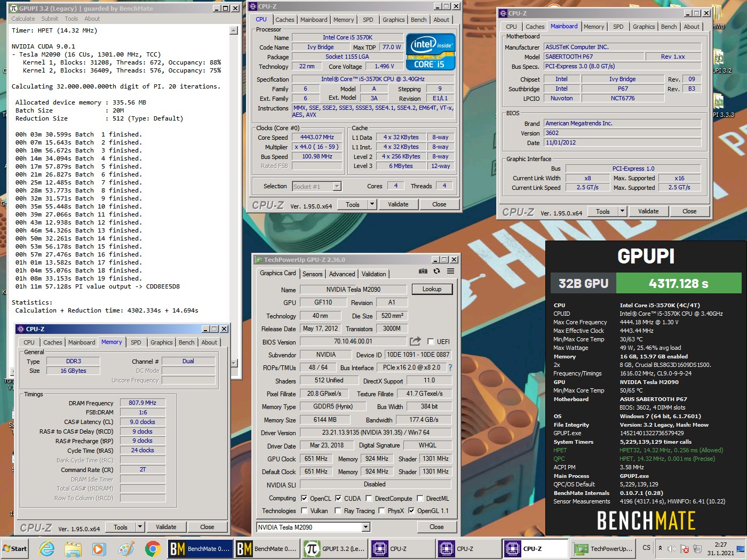Viewport: 747px width, 560px height.
Task: Click the GPU-Z screenshot camera icon
Action: (423, 271)
